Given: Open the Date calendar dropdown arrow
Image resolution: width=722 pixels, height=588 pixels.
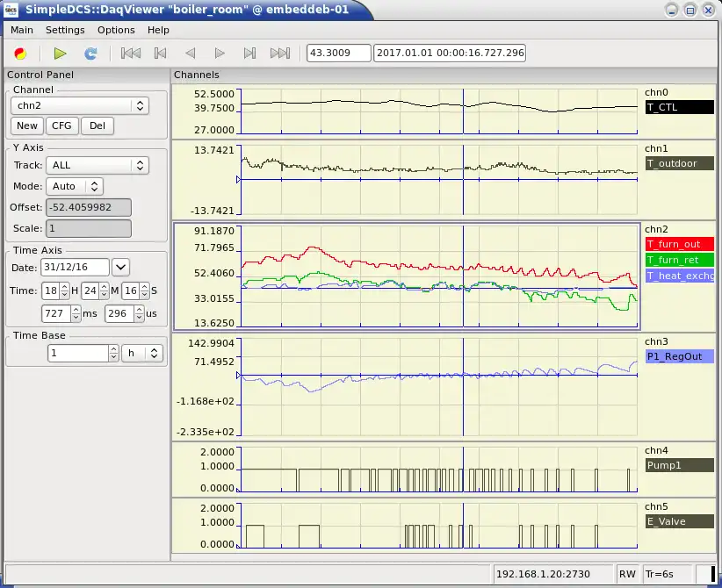Looking at the screenshot, I should (x=121, y=267).
